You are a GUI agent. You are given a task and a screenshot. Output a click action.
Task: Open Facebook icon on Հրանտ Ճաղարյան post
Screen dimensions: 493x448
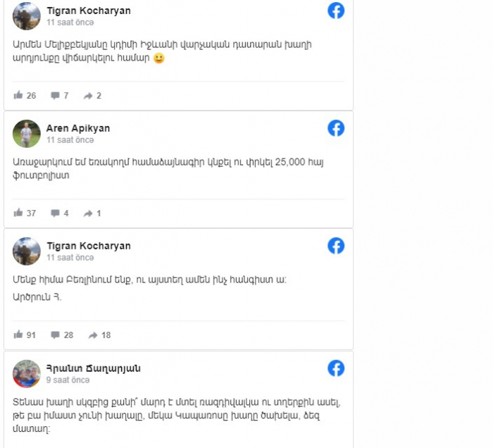pyautogui.click(x=336, y=368)
